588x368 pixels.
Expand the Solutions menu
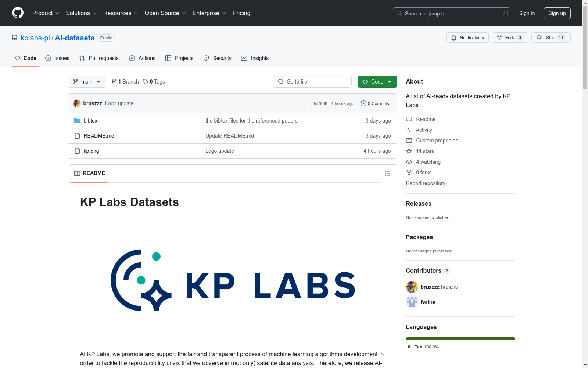pyautogui.click(x=81, y=13)
